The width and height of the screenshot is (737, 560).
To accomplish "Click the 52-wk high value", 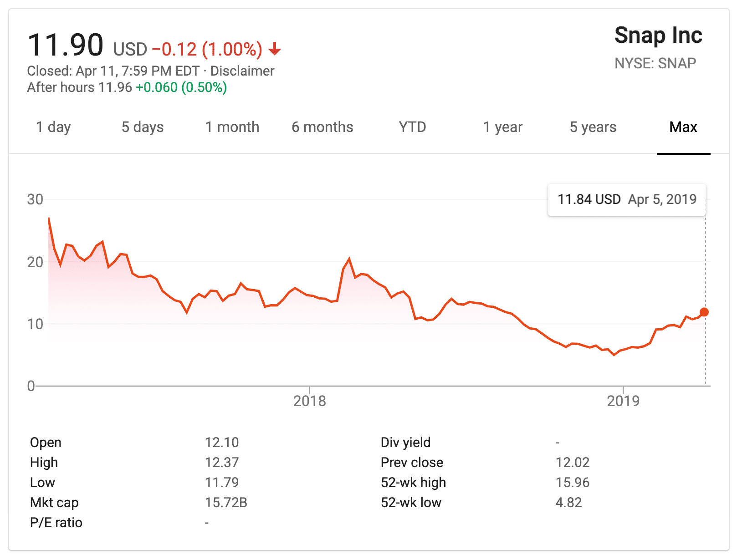I will pos(573,482).
